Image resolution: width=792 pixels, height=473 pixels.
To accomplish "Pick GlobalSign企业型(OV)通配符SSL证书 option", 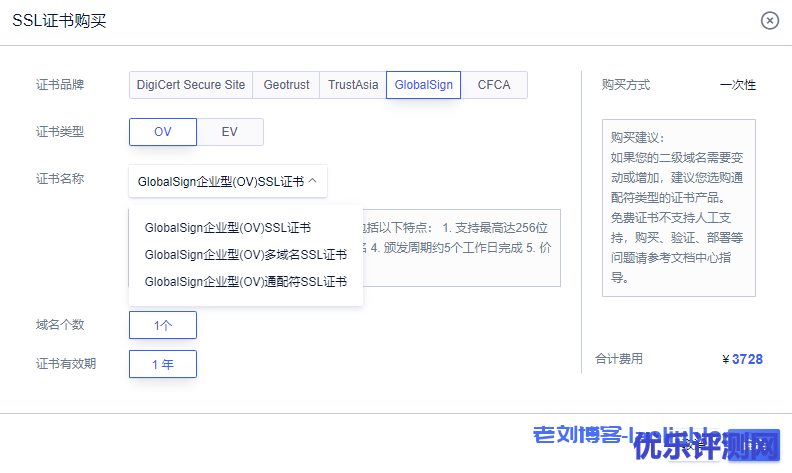I will click(x=245, y=281).
